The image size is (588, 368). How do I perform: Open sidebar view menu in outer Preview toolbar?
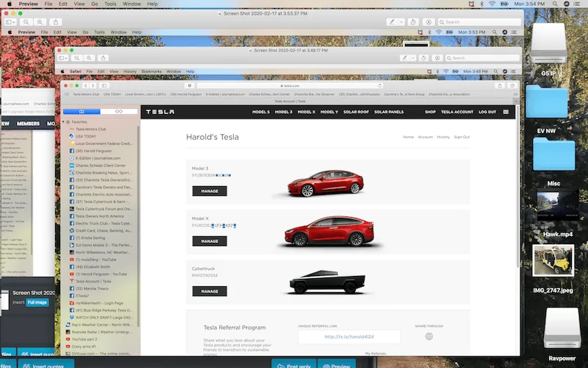[x=10, y=22]
